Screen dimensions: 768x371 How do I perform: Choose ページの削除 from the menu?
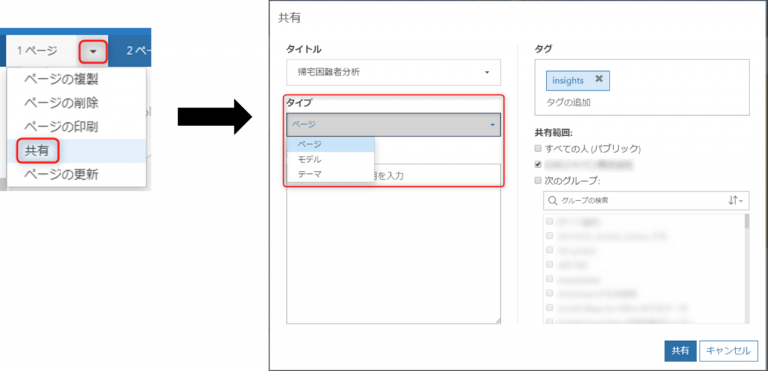[x=61, y=103]
